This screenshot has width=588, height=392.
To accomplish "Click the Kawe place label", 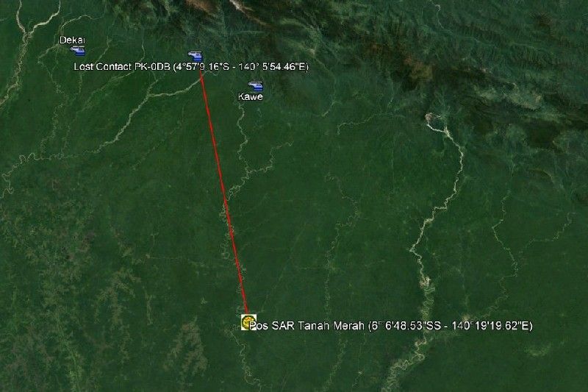I will pos(251,97).
